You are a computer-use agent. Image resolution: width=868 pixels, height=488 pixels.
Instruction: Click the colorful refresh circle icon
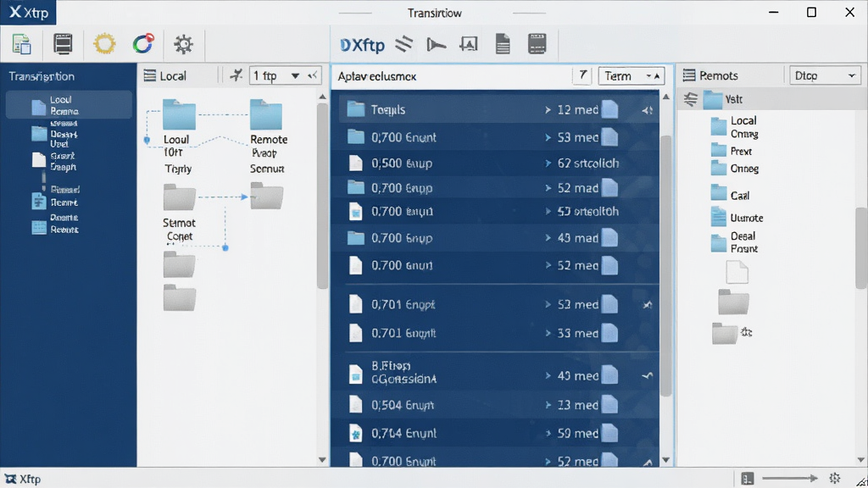142,44
